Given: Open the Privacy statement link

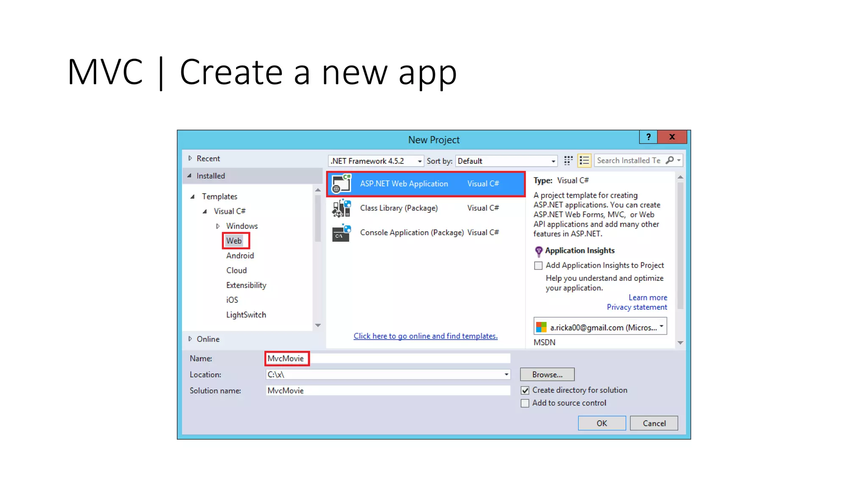Looking at the screenshot, I should point(637,307).
